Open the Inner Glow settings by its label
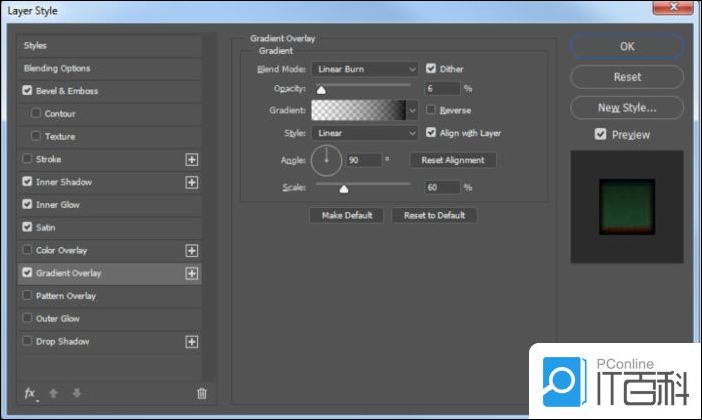702x420 pixels. point(58,205)
